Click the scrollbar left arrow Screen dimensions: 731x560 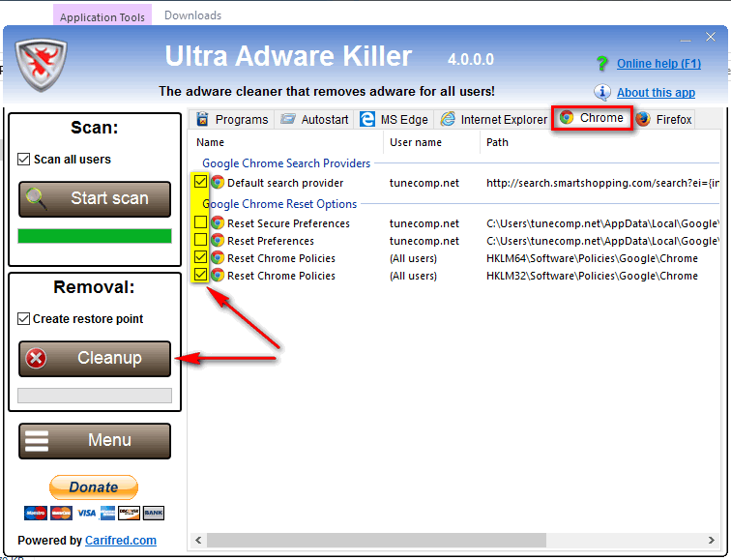[x=198, y=540]
